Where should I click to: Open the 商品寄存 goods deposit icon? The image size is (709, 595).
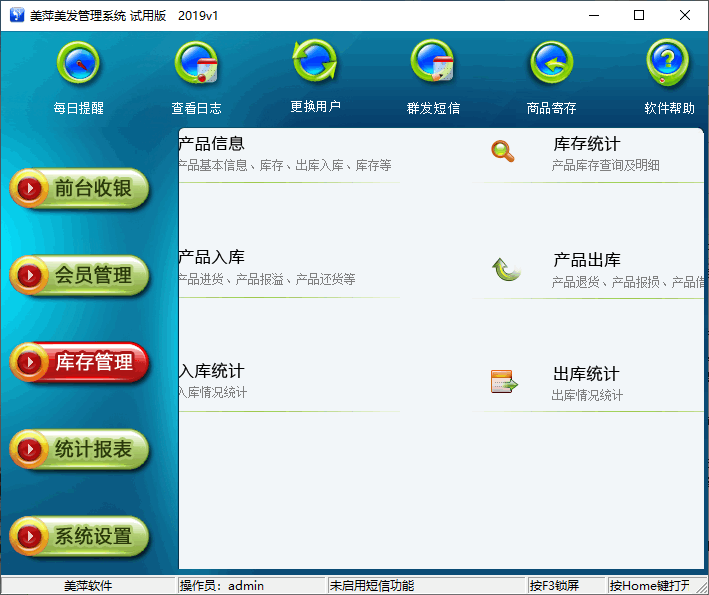(551, 63)
